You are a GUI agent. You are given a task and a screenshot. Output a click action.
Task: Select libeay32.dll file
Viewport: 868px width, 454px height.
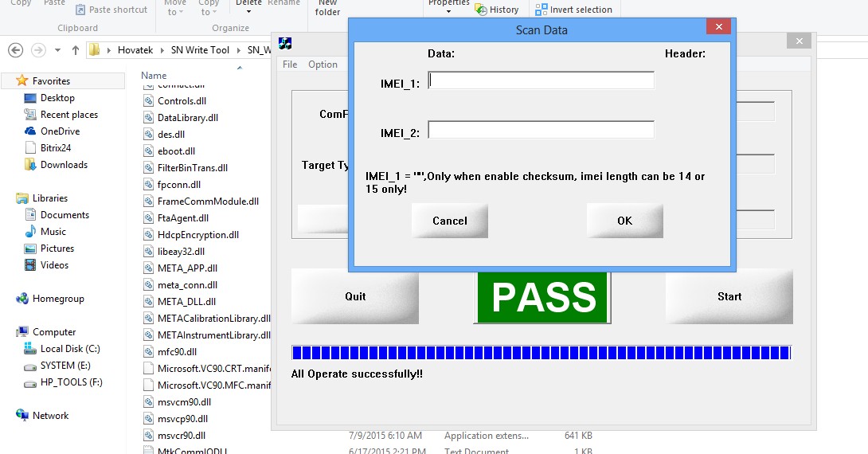click(x=181, y=251)
